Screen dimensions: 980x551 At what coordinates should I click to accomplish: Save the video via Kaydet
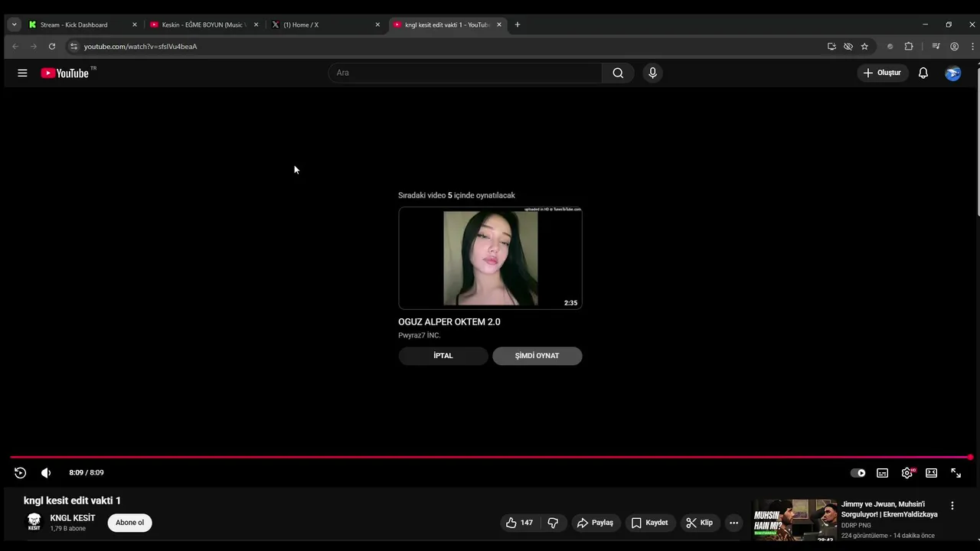[x=650, y=523]
